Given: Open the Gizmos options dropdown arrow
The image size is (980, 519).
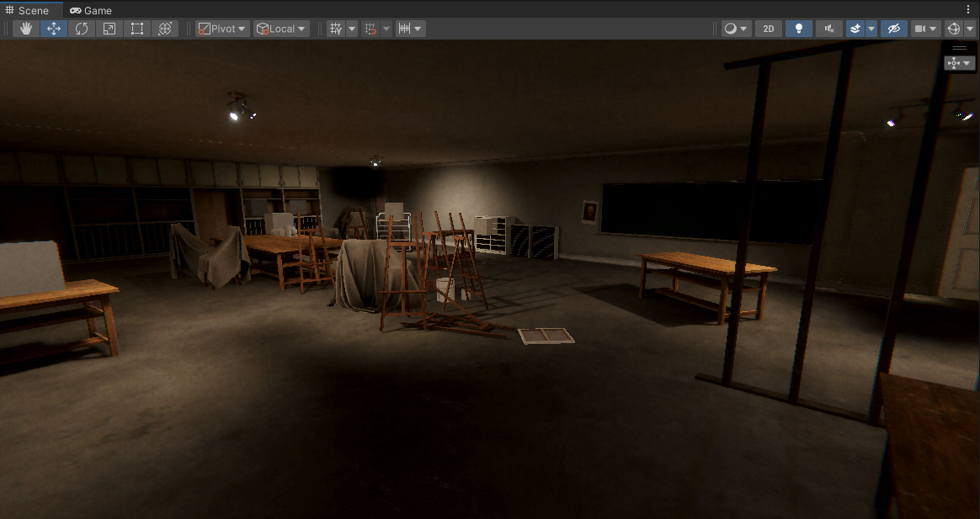Looking at the screenshot, I should click(970, 29).
